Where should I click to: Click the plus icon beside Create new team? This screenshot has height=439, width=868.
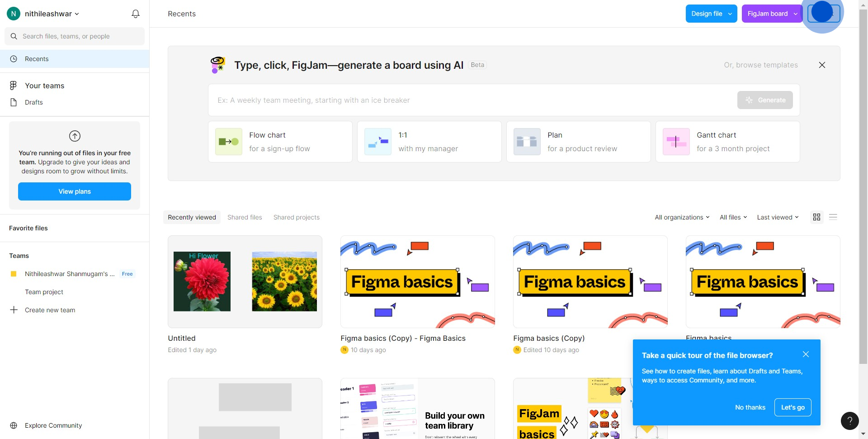pyautogui.click(x=14, y=310)
